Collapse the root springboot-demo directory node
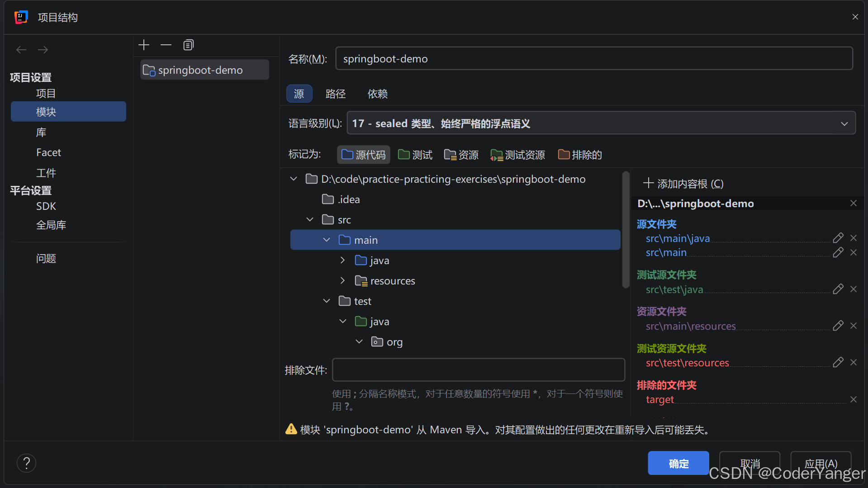The width and height of the screenshot is (868, 488). tap(294, 179)
